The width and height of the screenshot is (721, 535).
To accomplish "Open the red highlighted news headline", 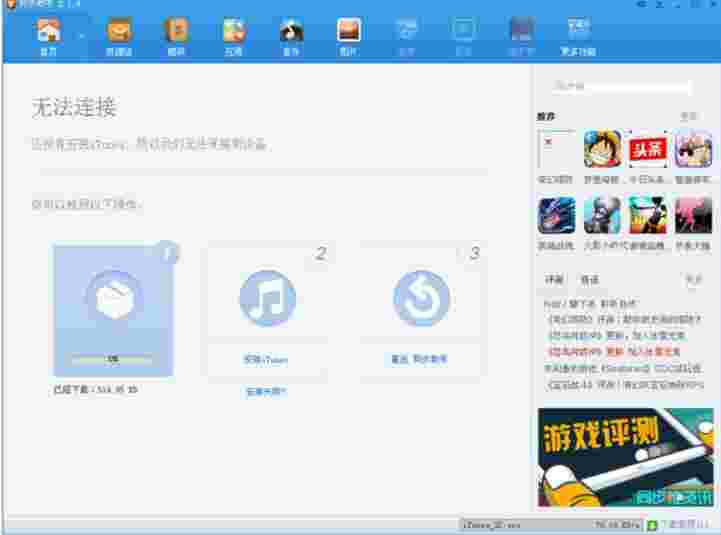I will (x=614, y=352).
